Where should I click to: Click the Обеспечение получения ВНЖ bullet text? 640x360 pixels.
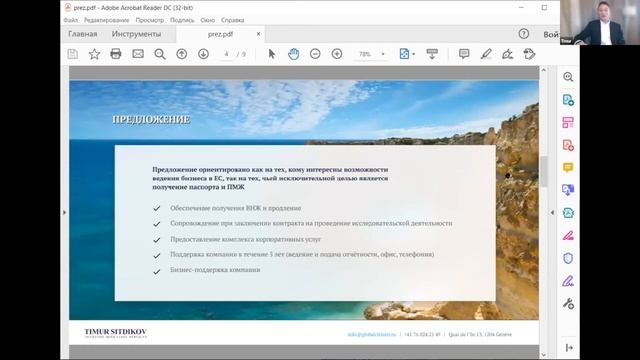point(236,208)
